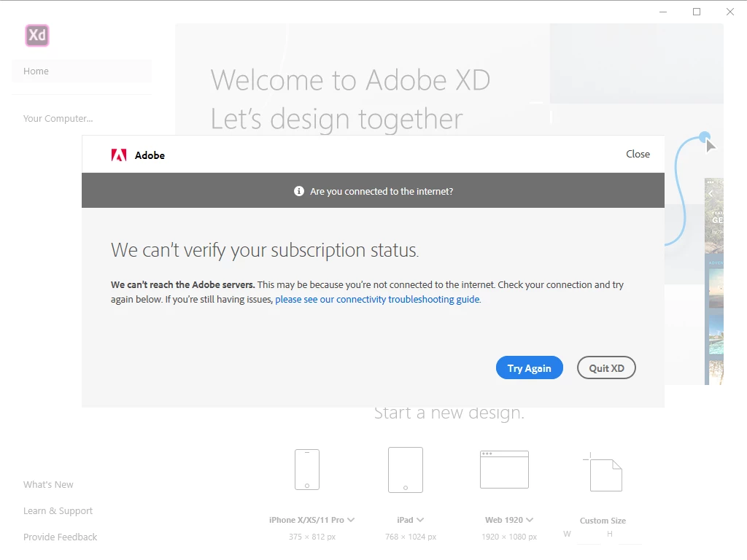Open the Home section in sidebar
Image resolution: width=747 pixels, height=560 pixels.
tap(82, 71)
